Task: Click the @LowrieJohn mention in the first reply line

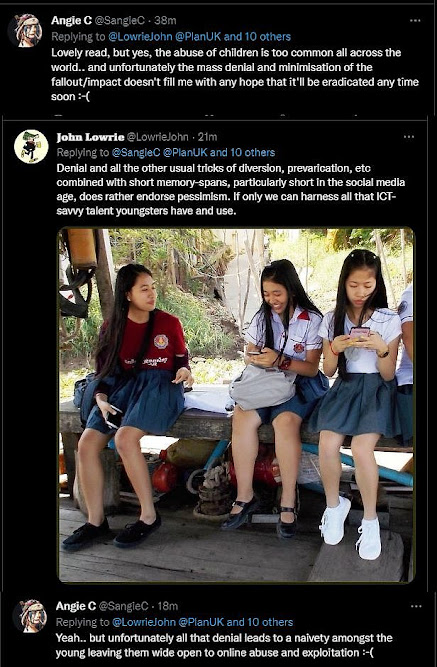Action: click(140, 37)
